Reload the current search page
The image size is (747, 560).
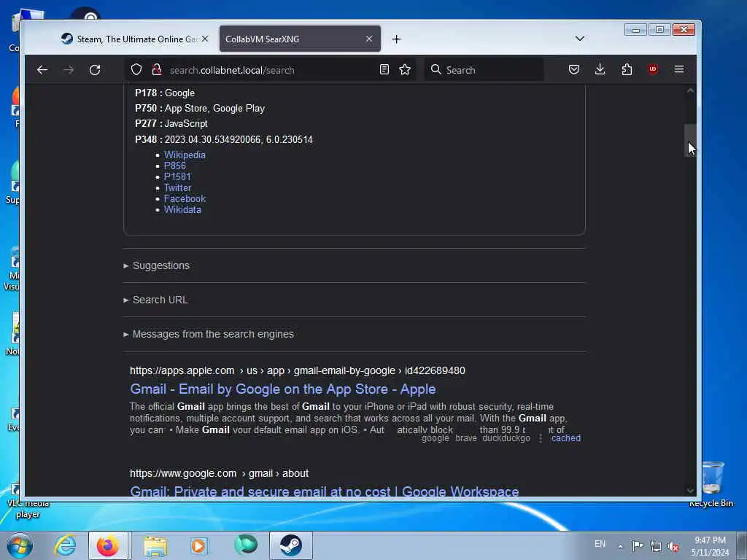[x=95, y=70]
